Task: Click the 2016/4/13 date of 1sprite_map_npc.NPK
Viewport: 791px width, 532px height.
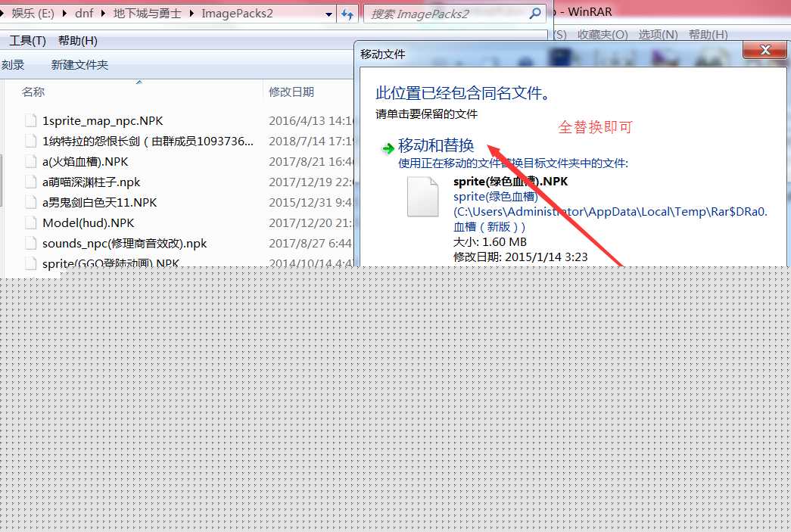Action: click(312, 121)
